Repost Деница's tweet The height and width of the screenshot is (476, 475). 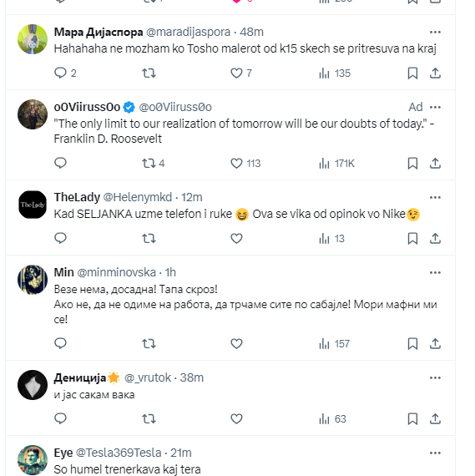(x=149, y=419)
